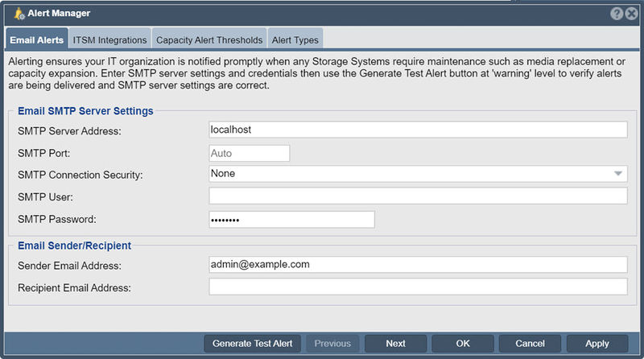Click the Sender Email Address field
This screenshot has height=359, width=644.
[x=418, y=265]
